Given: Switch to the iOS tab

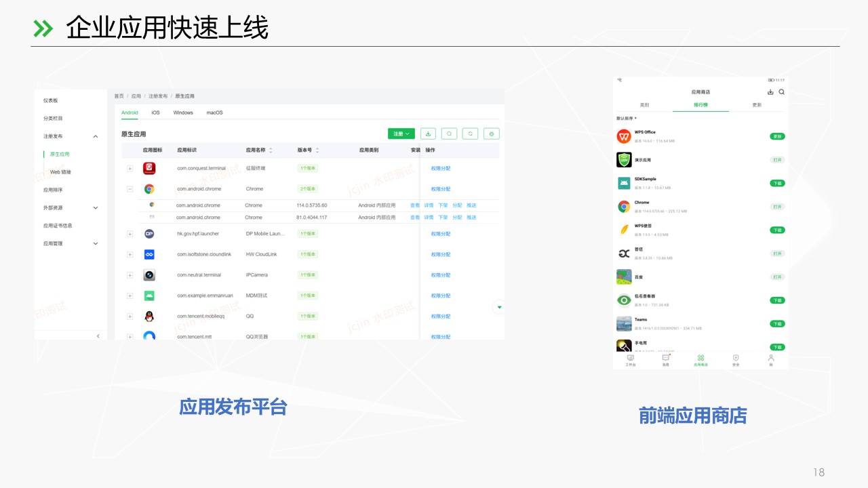Looking at the screenshot, I should coord(155,113).
